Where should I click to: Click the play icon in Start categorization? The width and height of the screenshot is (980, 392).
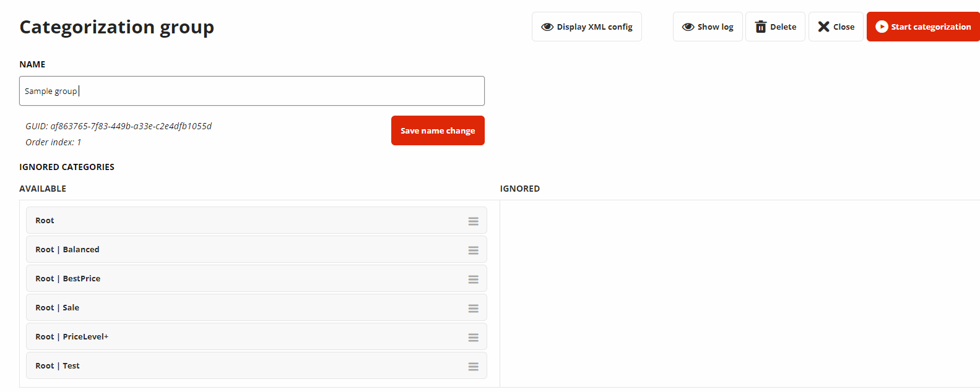pyautogui.click(x=882, y=27)
